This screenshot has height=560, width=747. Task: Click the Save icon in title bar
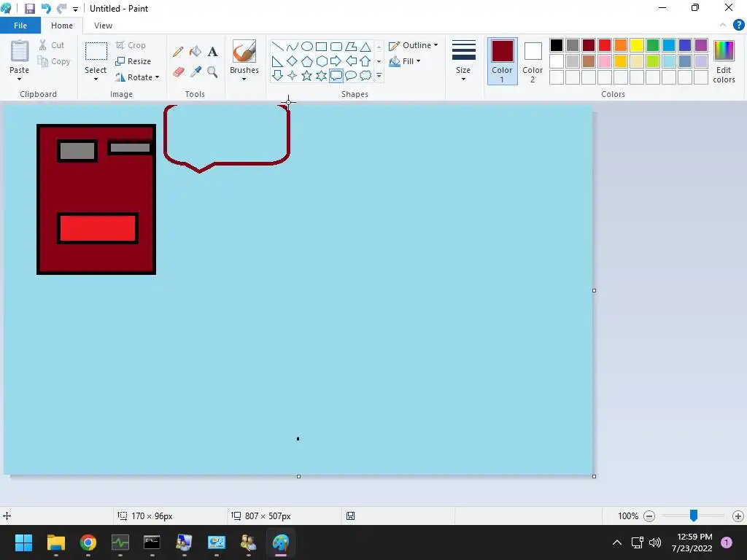pyautogui.click(x=29, y=9)
